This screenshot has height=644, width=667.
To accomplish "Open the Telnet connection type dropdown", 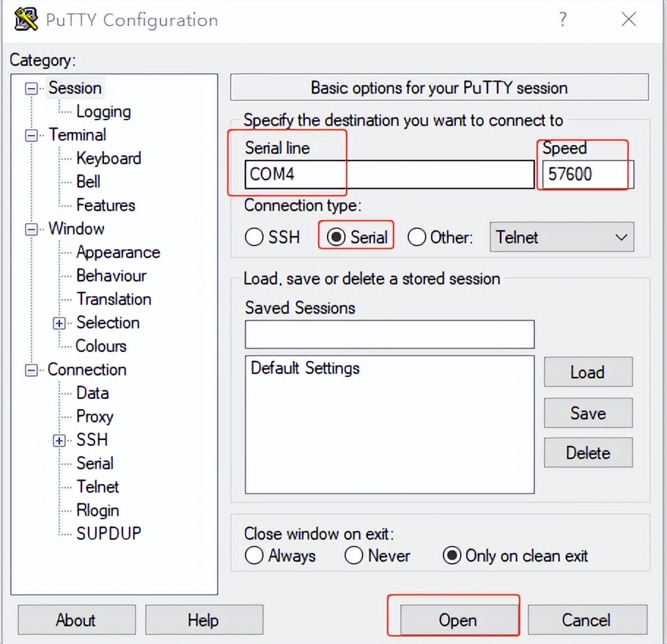I will pyautogui.click(x=561, y=238).
